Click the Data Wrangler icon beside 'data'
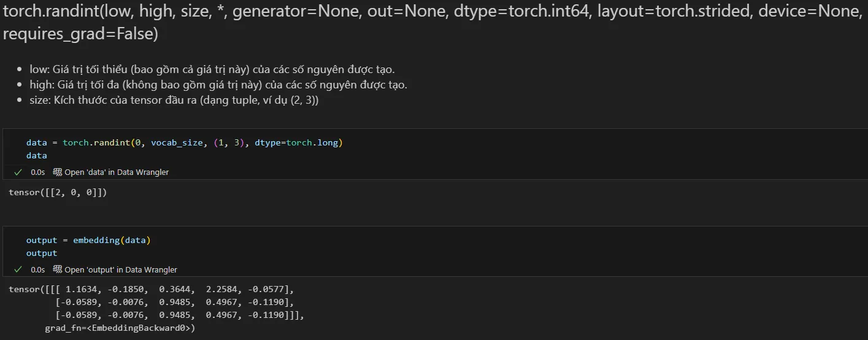 (58, 172)
